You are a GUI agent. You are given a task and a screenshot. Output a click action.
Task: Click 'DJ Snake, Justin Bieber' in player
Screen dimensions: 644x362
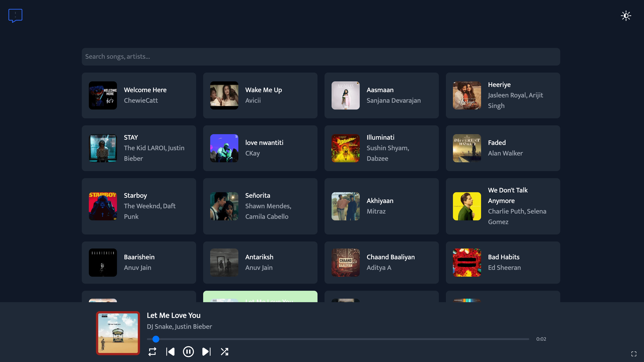[179, 327]
